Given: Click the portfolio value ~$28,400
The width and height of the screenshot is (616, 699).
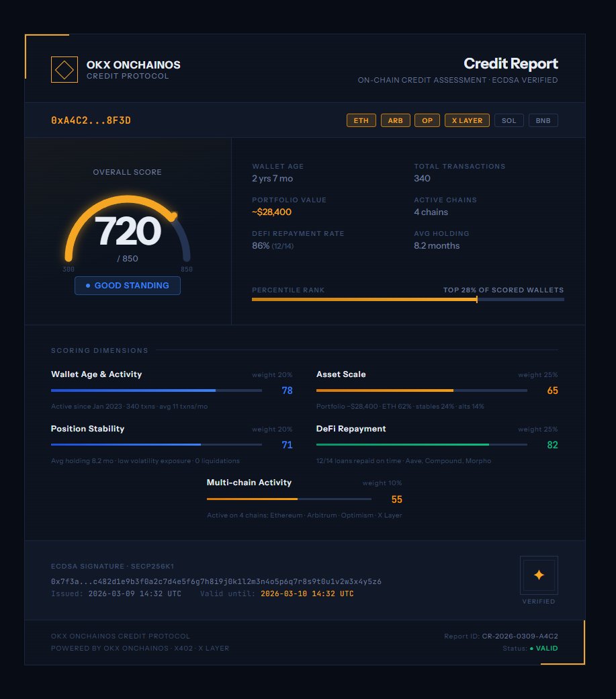Looking at the screenshot, I should point(271,212).
